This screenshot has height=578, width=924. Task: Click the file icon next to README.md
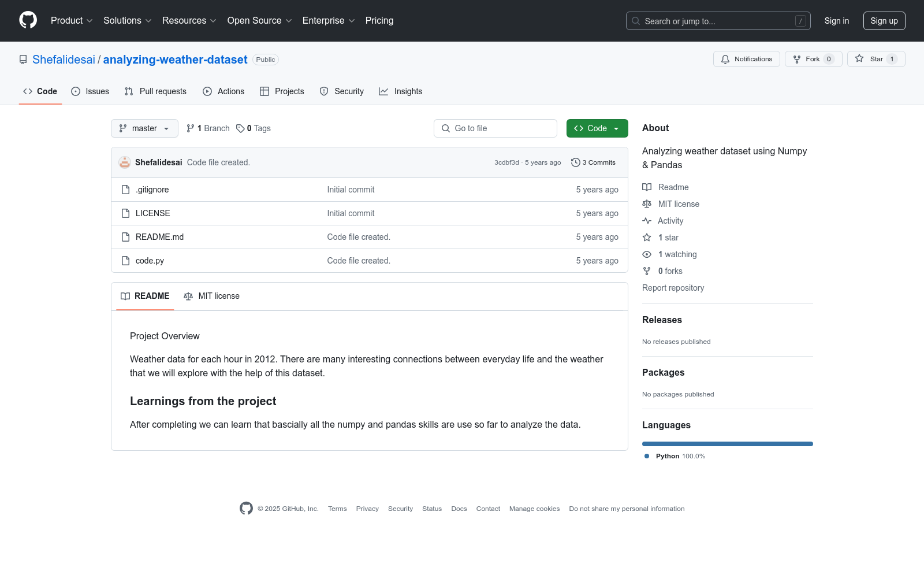(125, 237)
